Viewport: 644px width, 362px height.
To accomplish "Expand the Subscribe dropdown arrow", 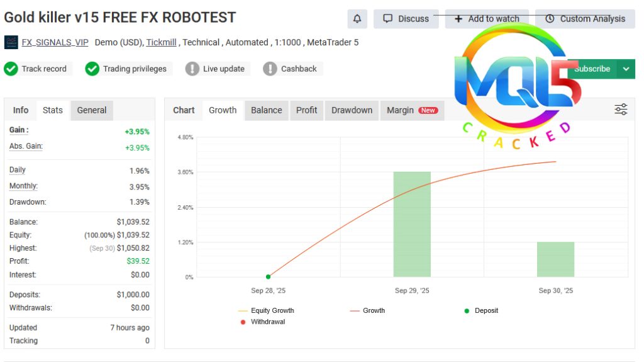I will click(x=626, y=69).
